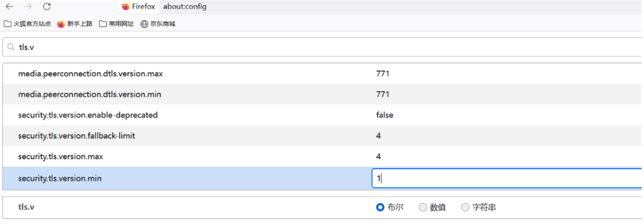
Task: Focus the preference search field containing tls.v
Action: (x=316, y=47)
